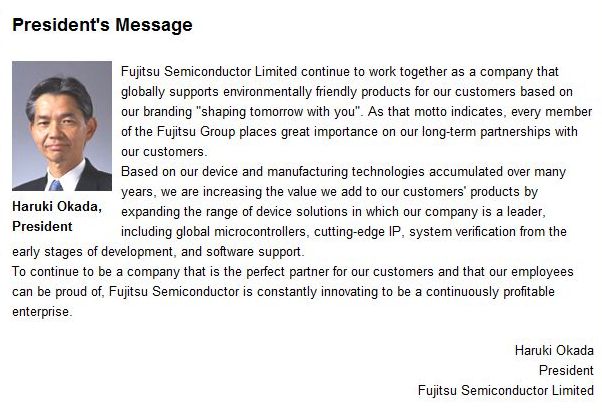Click the 'Fujitsu Group places great importance' line

pyautogui.click(x=349, y=132)
